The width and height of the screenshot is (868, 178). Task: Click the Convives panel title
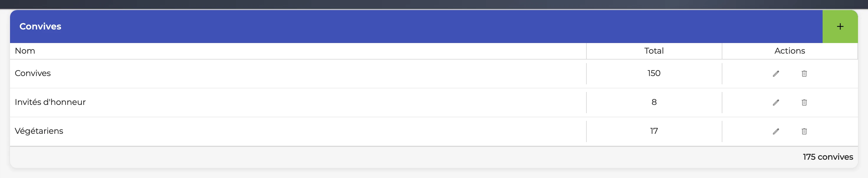[40, 26]
